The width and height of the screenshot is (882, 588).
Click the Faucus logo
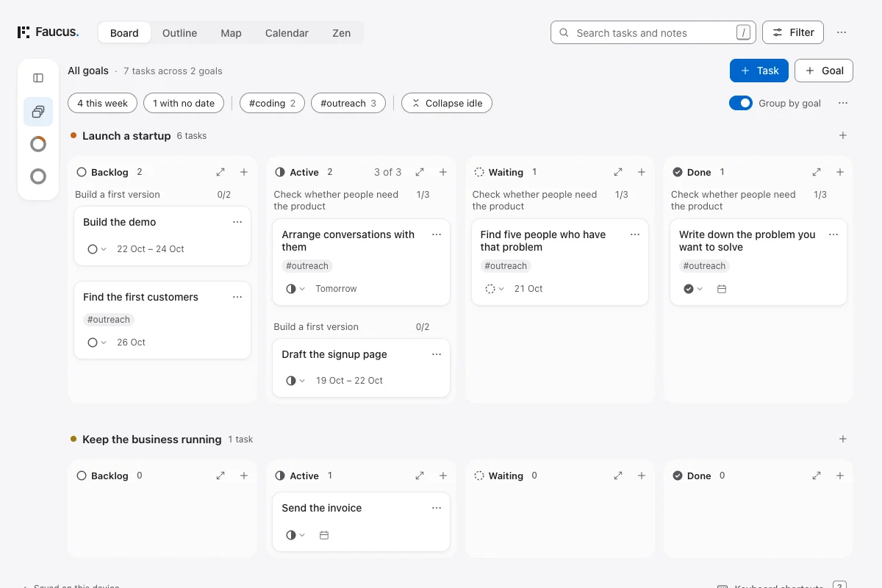pyautogui.click(x=48, y=32)
